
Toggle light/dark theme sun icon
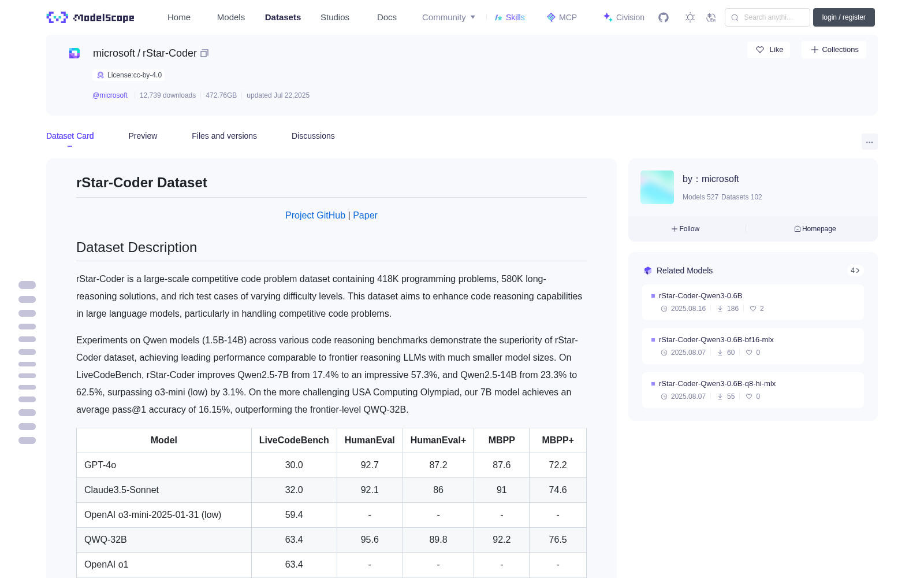coord(690,17)
